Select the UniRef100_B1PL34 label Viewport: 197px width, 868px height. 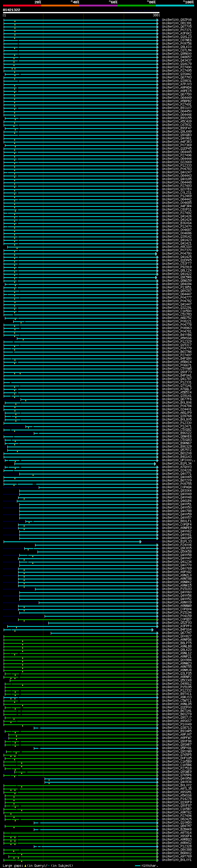point(176,463)
